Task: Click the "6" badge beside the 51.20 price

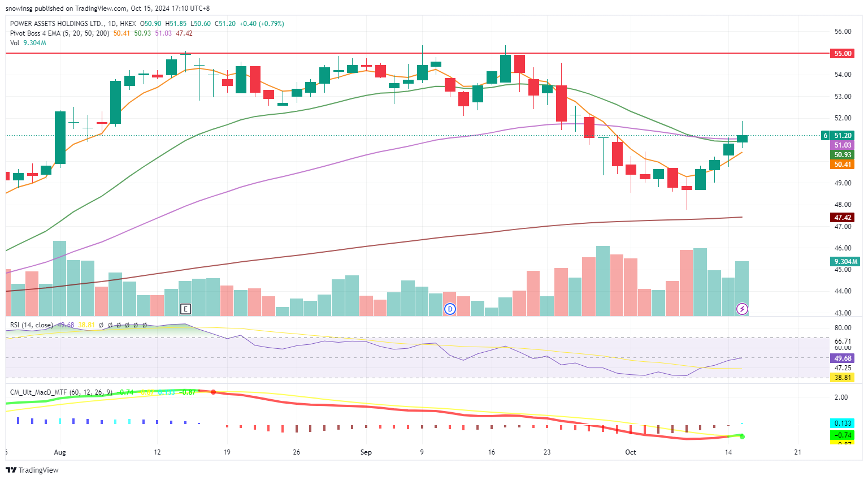Action: (826, 136)
